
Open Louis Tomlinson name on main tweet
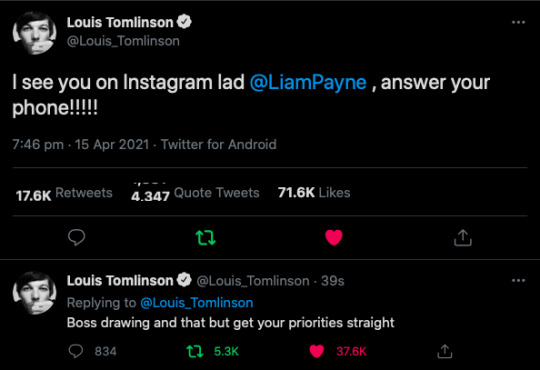(120, 22)
